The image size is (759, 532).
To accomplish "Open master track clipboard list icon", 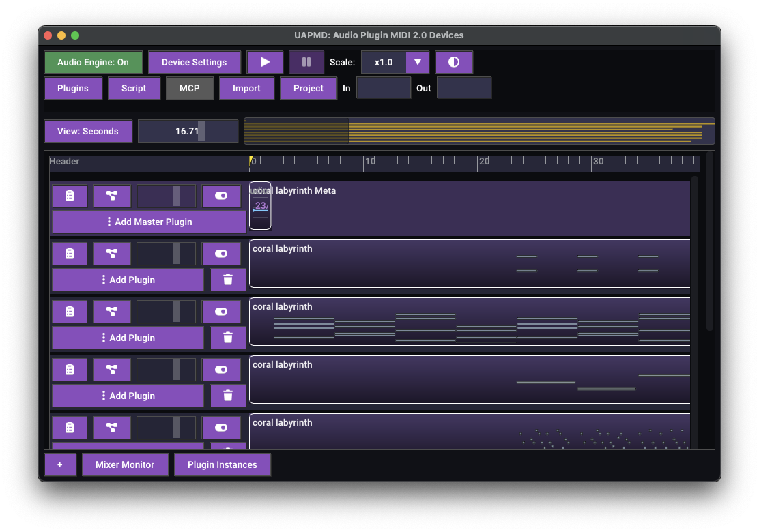I will click(70, 196).
